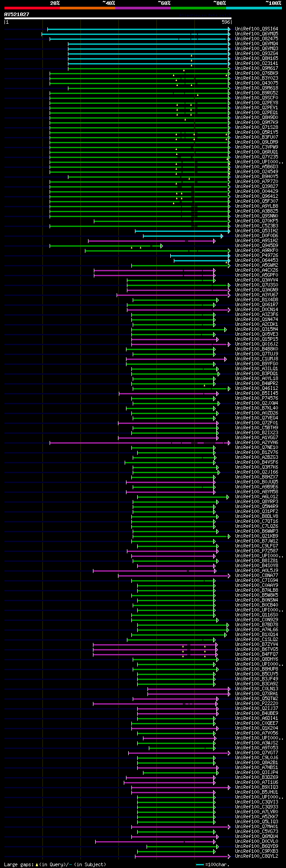Select hit label UniRef100_B6TVG5
Image resolution: width=286 pixels, height=868 pixels.
(x=257, y=650)
